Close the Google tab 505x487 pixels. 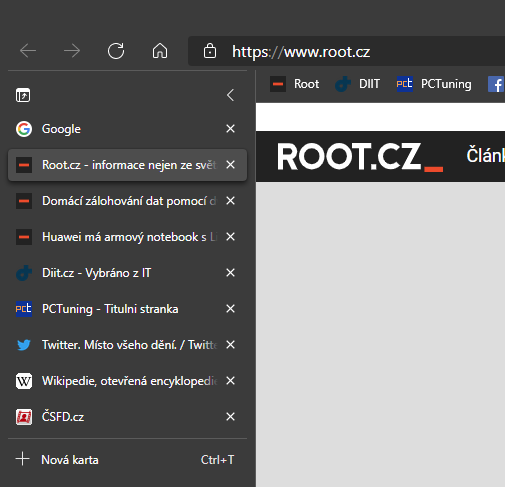[230, 129]
